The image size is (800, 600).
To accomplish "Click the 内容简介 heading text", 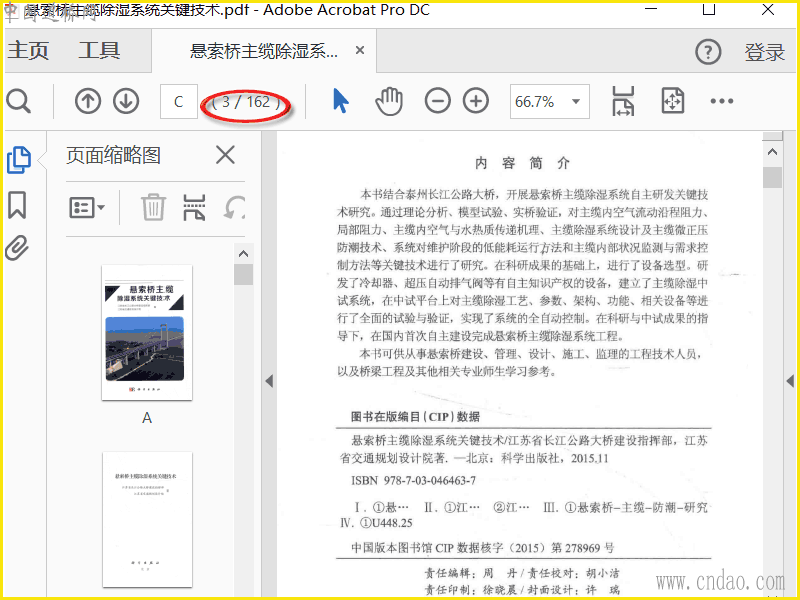I will pos(522,163).
